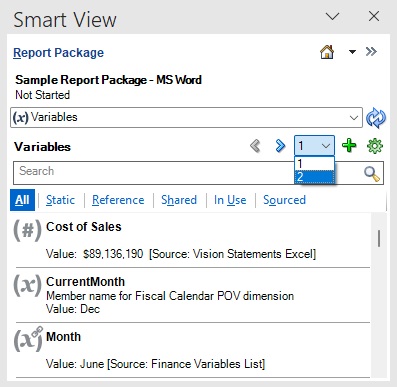
Task: Click the 'Value: Dec' text
Action: click(x=73, y=309)
